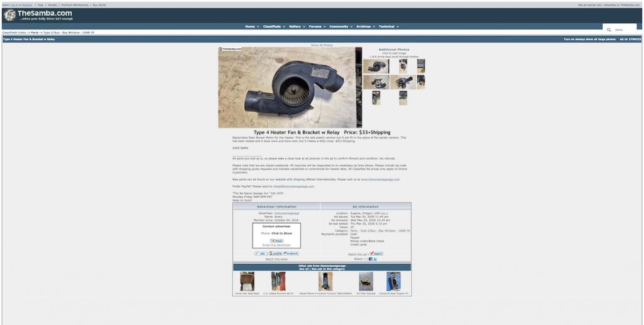The width and height of the screenshot is (644, 325).
Task: Open seller feedback via feedback button
Action: pyautogui.click(x=290, y=253)
